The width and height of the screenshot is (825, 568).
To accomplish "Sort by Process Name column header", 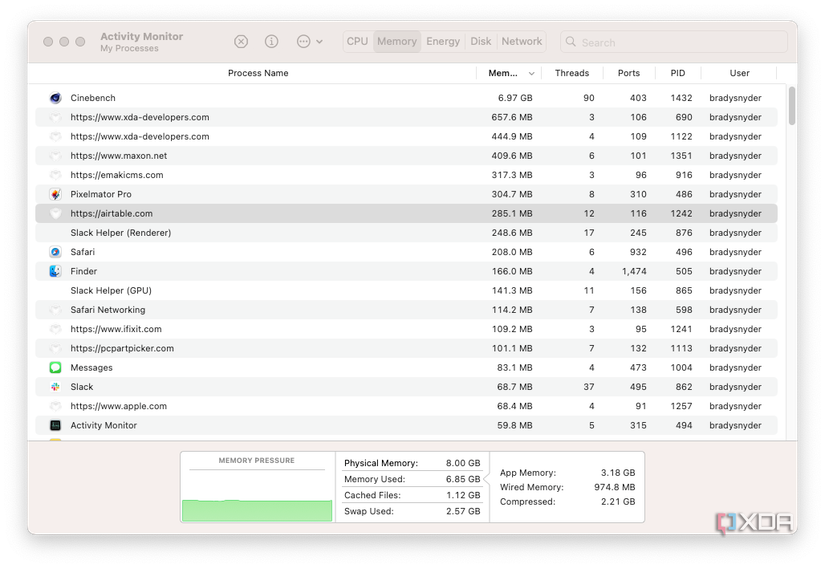I will pos(258,73).
